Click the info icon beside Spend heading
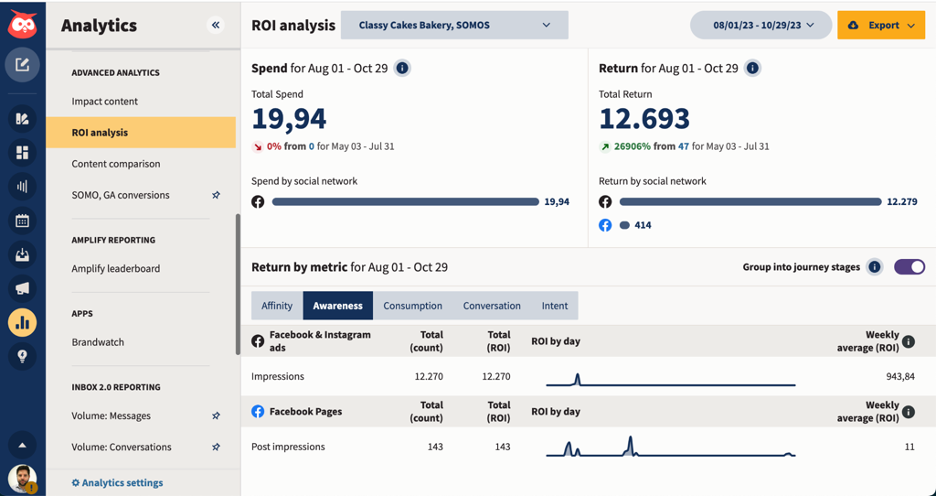936x496 pixels. [402, 68]
